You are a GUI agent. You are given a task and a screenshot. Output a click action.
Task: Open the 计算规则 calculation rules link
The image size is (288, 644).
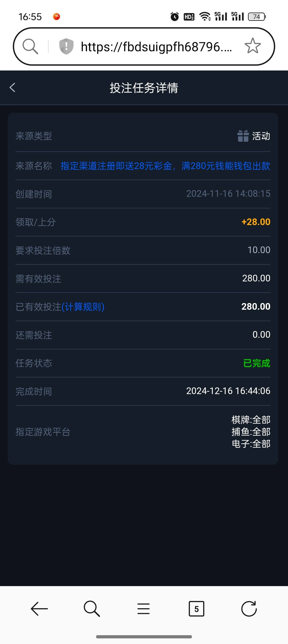[x=83, y=307]
